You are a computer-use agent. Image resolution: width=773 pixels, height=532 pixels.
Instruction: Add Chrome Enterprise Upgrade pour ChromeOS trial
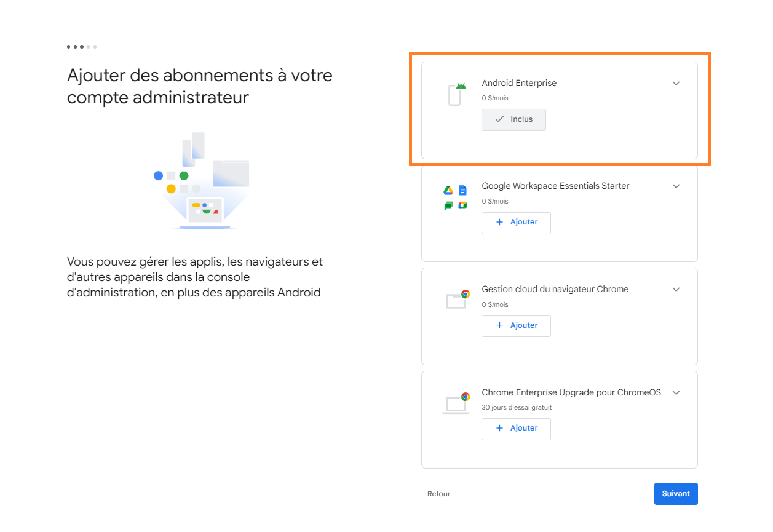coord(516,429)
